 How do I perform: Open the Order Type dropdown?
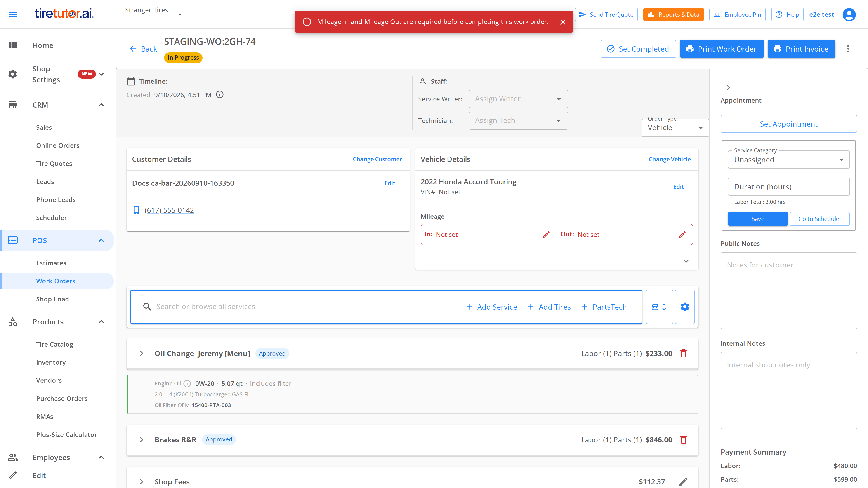pos(675,128)
